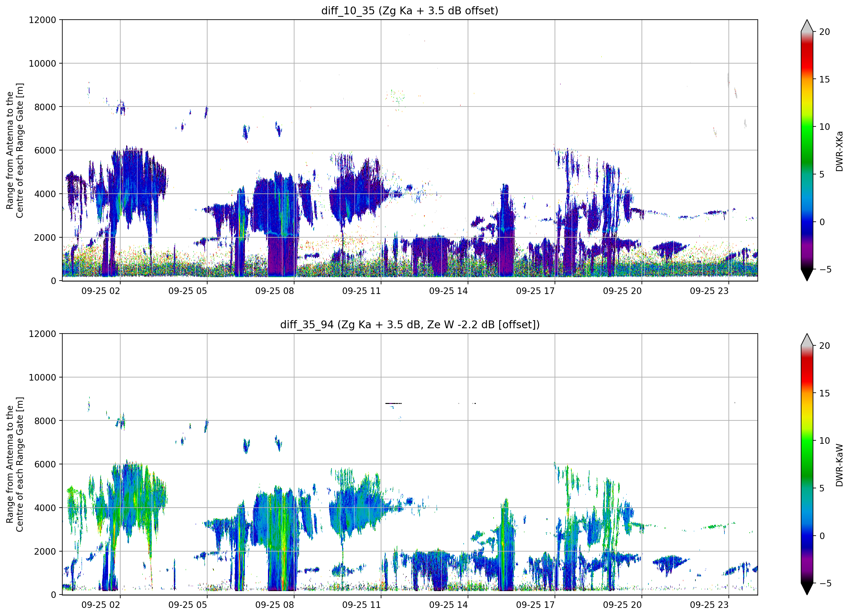The height and width of the screenshot is (616, 850).
Task: Click the −5 tick on DWR-XKa colorbar
Action: [825, 269]
